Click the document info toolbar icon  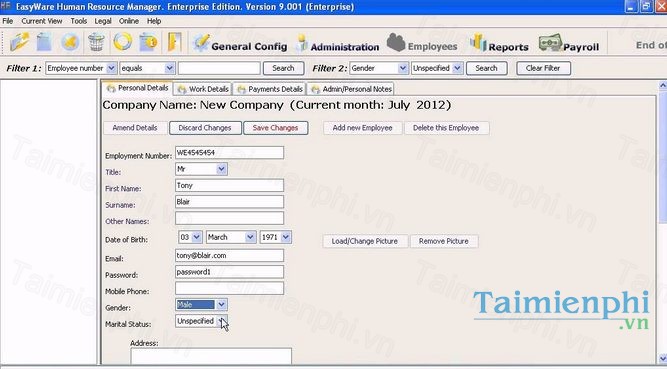point(148,42)
